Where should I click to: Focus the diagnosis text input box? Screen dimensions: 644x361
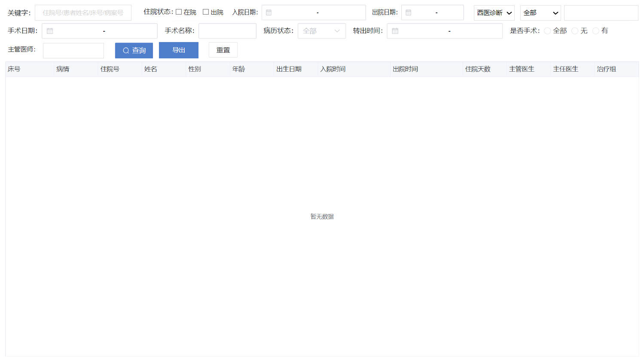[601, 13]
